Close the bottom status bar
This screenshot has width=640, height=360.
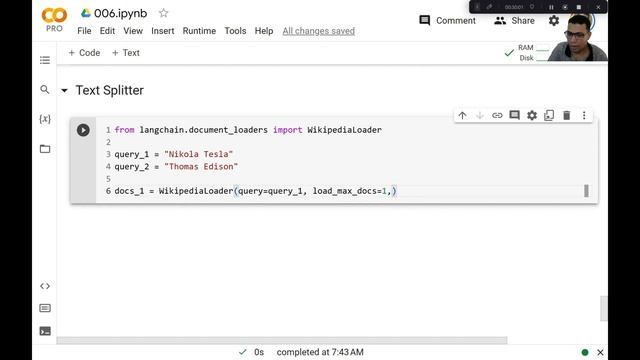click(x=600, y=352)
